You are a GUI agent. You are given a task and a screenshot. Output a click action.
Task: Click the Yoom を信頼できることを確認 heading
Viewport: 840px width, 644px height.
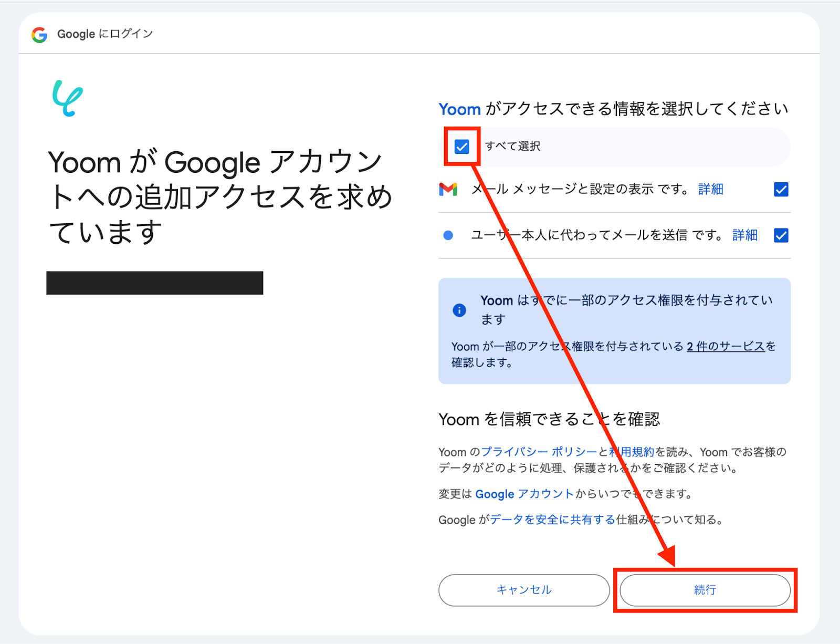pyautogui.click(x=549, y=419)
